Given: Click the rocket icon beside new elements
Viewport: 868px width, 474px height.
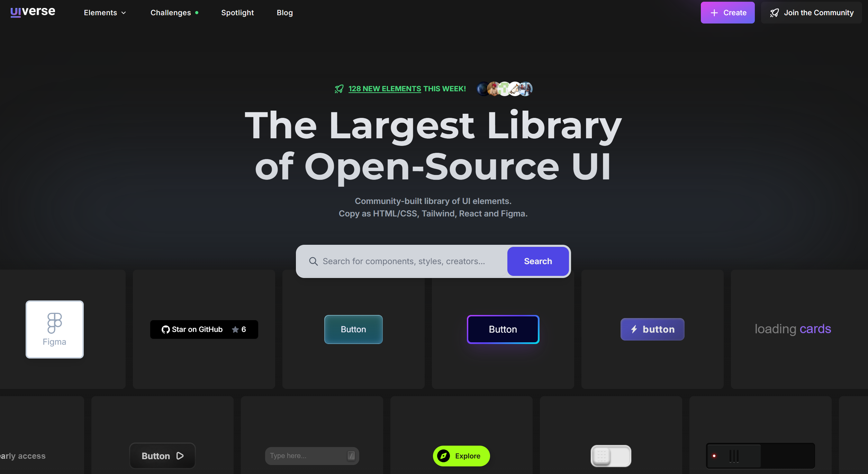Looking at the screenshot, I should tap(339, 89).
